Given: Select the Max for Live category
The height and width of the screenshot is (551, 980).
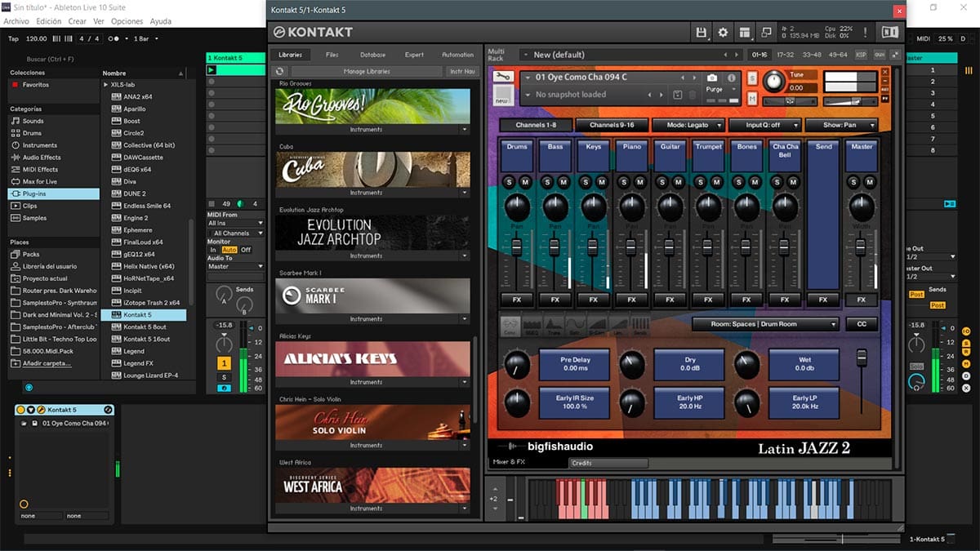Looking at the screenshot, I should tap(40, 182).
